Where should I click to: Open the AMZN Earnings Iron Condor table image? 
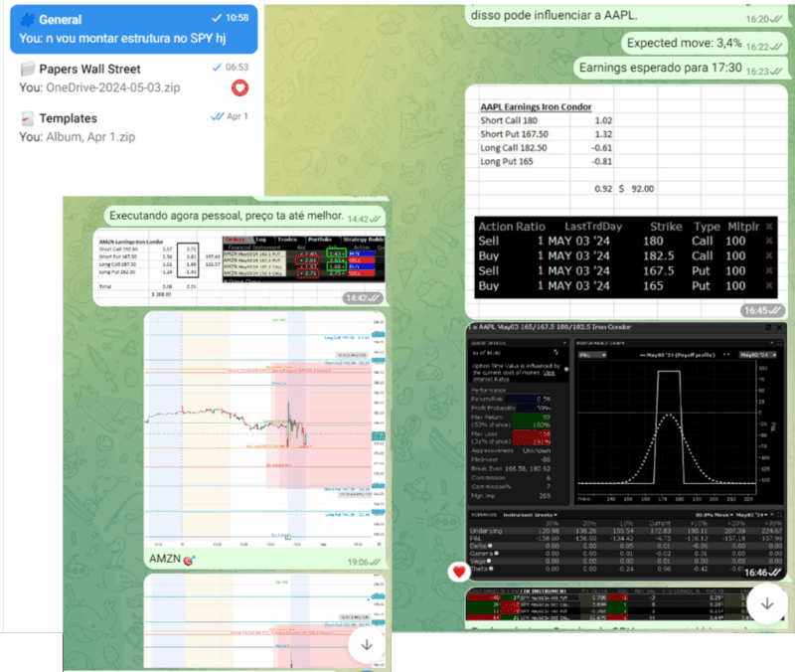pyautogui.click(x=239, y=267)
